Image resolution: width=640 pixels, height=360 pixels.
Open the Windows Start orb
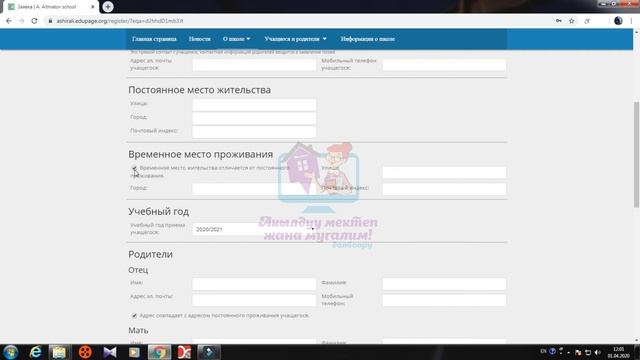[x=11, y=352]
